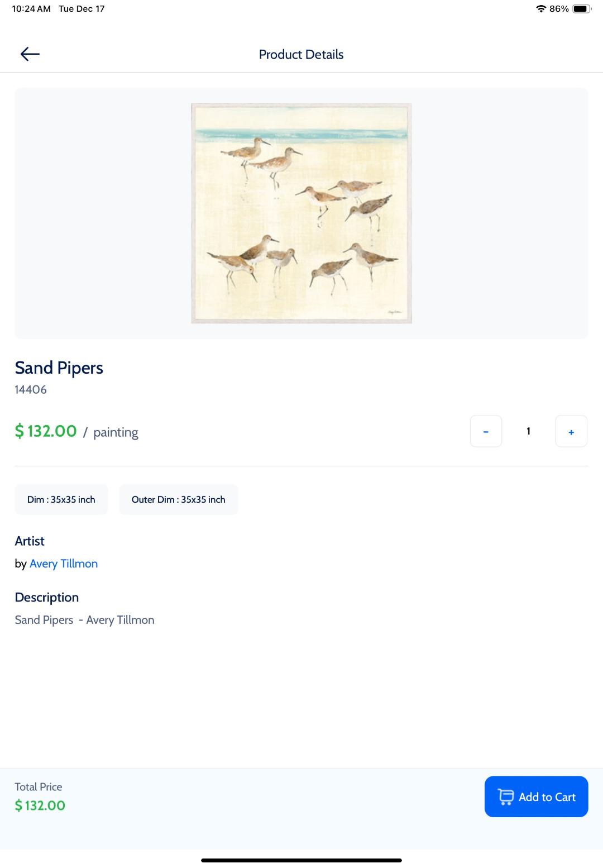Tap the Tue Dec 17 date in status bar

coord(82,8)
